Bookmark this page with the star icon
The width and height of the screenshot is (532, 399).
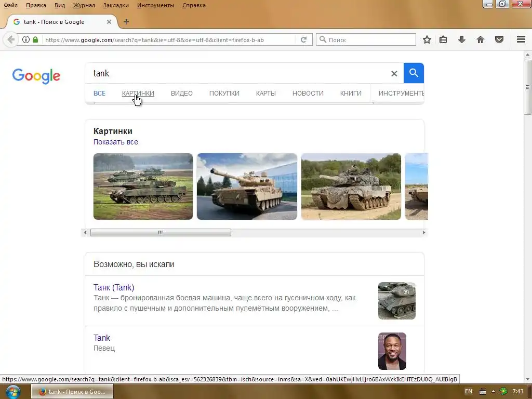[x=427, y=39]
